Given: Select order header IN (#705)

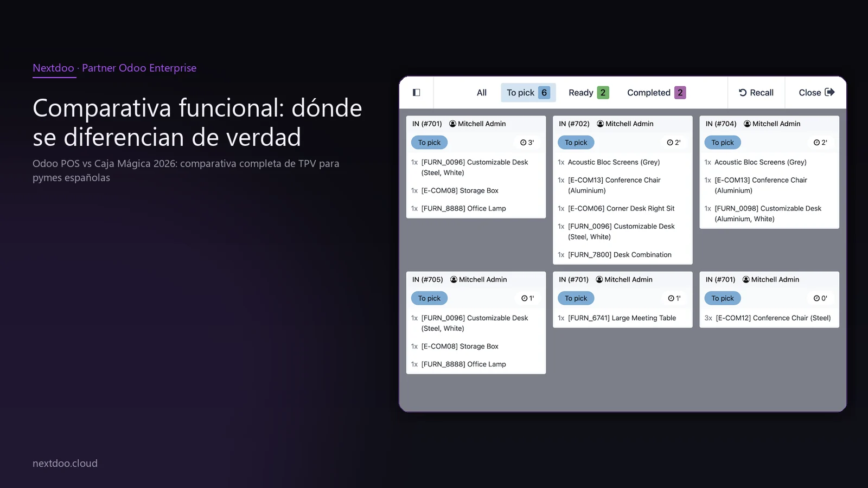Looking at the screenshot, I should pos(427,279).
